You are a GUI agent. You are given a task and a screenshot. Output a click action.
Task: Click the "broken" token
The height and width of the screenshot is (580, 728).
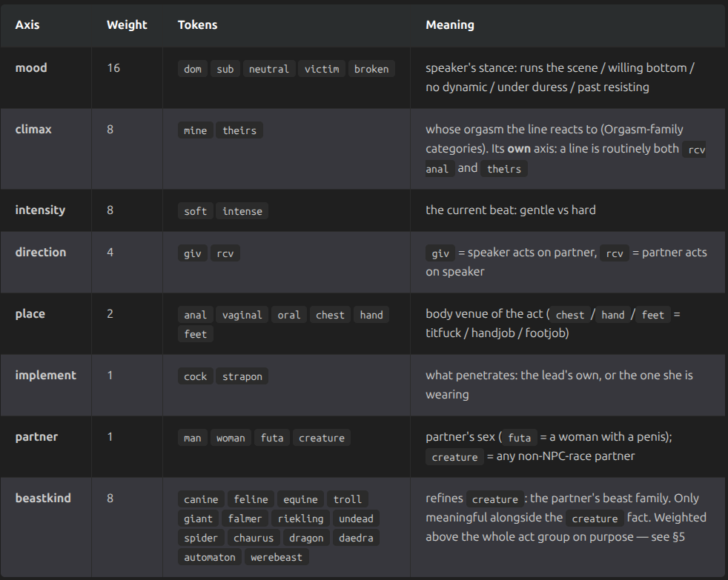(x=371, y=69)
